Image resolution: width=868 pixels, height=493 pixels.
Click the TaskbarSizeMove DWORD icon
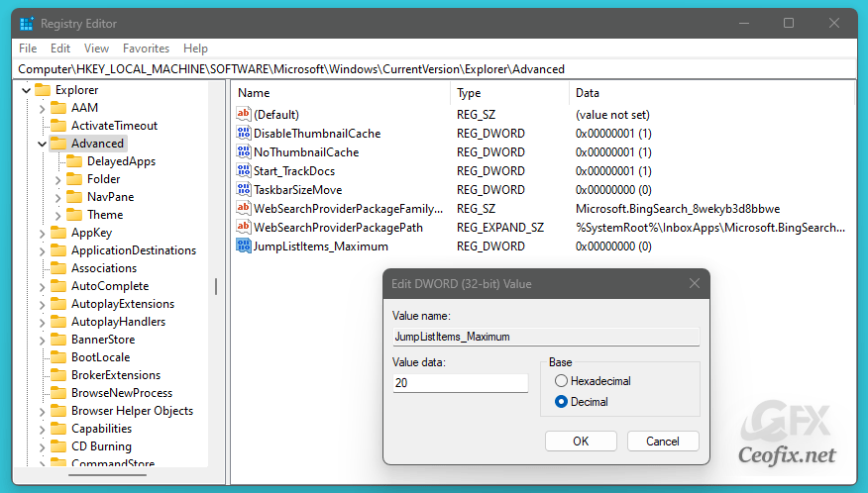click(x=244, y=190)
